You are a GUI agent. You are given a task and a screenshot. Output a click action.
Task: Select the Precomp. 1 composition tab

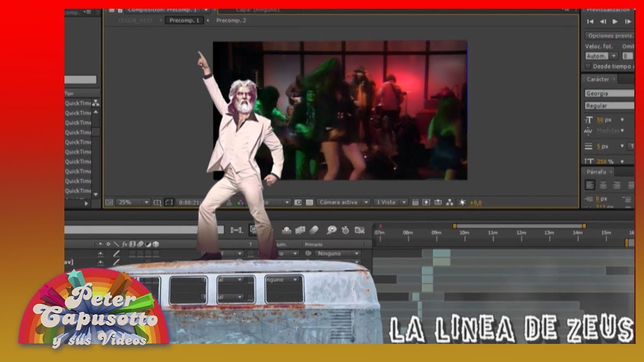pyautogui.click(x=184, y=21)
